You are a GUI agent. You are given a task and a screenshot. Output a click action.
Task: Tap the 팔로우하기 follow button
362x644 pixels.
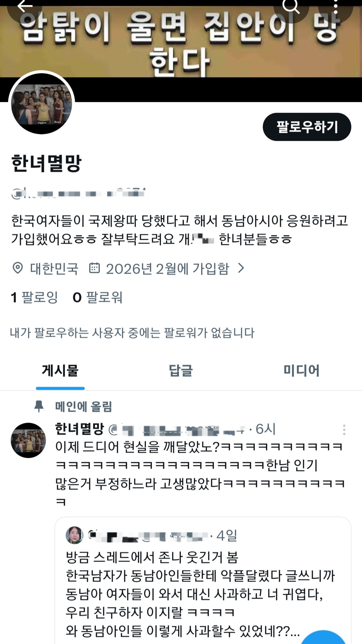pyautogui.click(x=307, y=127)
